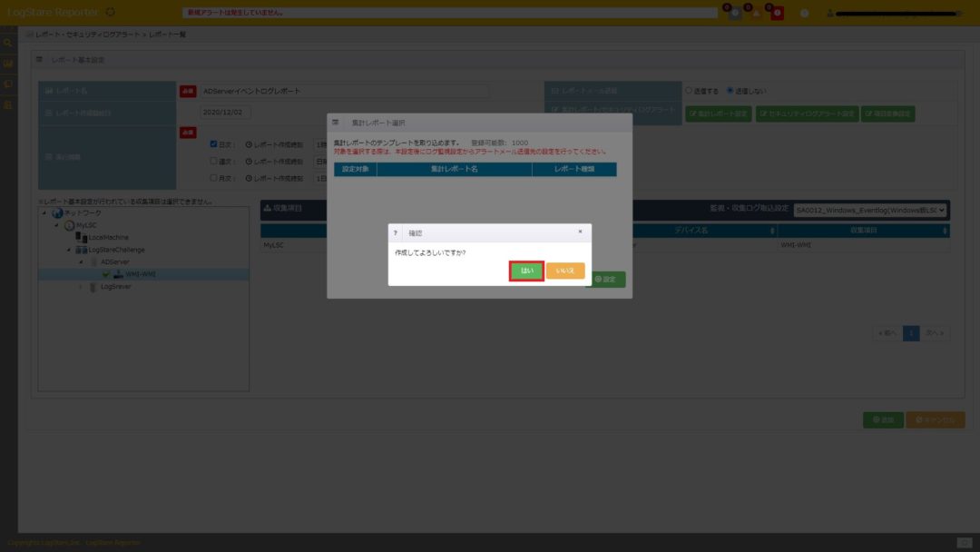Click the レポート一覧 breadcrumb text
The height and width of the screenshot is (552, 980).
pyautogui.click(x=167, y=34)
